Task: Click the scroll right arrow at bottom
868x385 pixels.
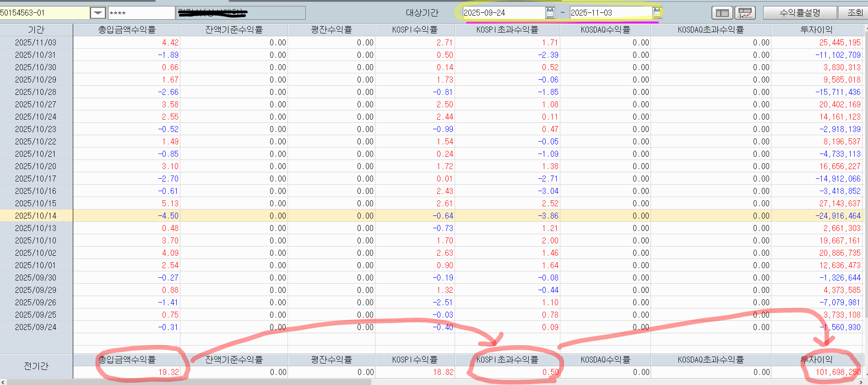Action: [861, 382]
